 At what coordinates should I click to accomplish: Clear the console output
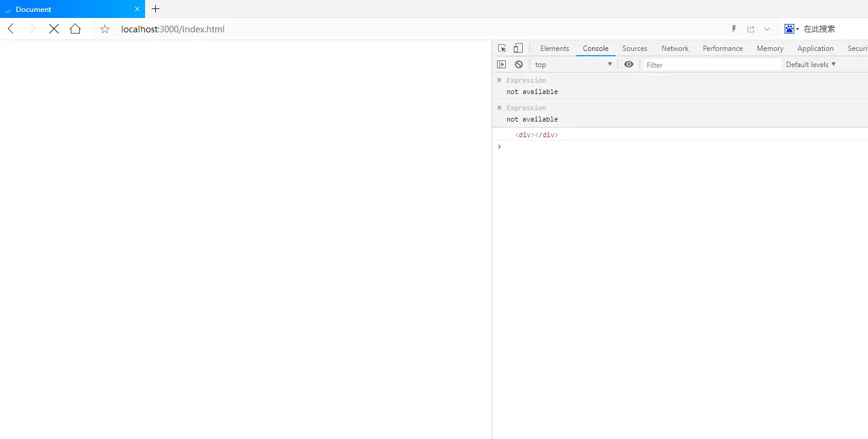click(x=519, y=65)
